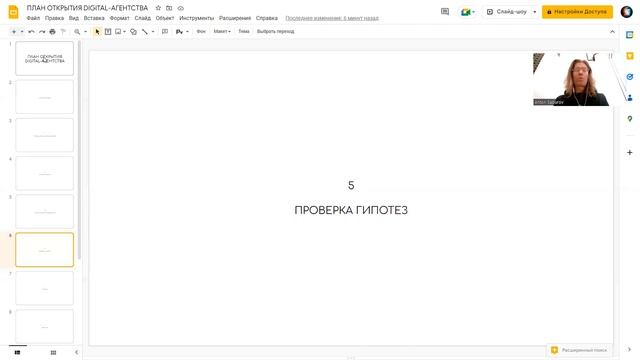
Task: Insert a shape
Action: [133, 31]
